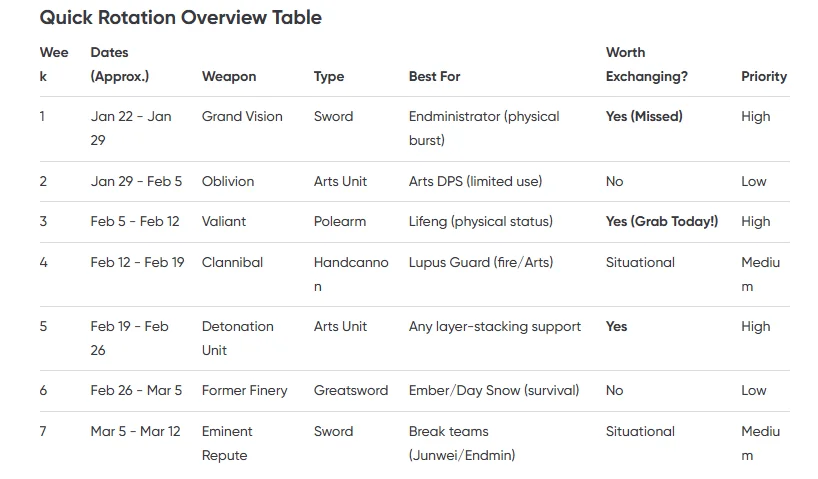
Task: Click the "Ember/Day Snow (survival)" cell
Action: (494, 390)
